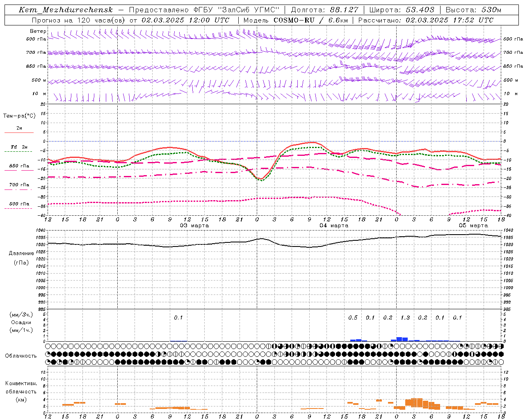Click the 700 гПа temperature legend label
The image size is (525, 420).
(19, 185)
